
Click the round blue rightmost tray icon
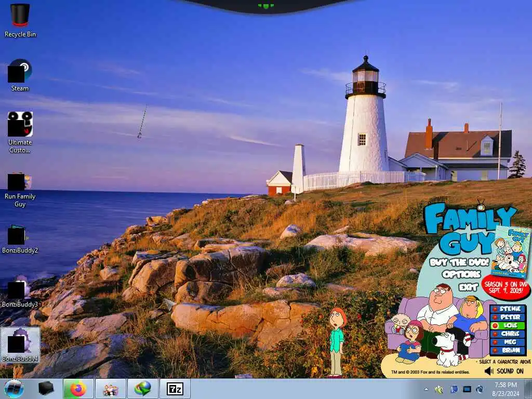[x=480, y=389]
